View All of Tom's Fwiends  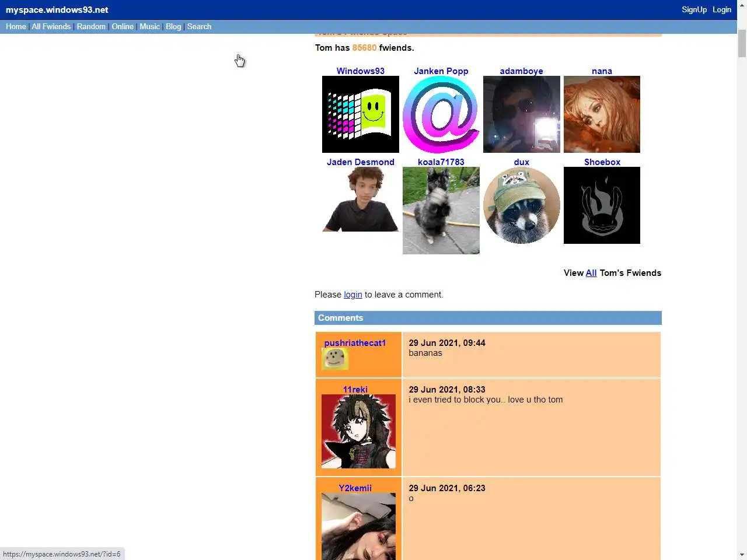point(591,273)
